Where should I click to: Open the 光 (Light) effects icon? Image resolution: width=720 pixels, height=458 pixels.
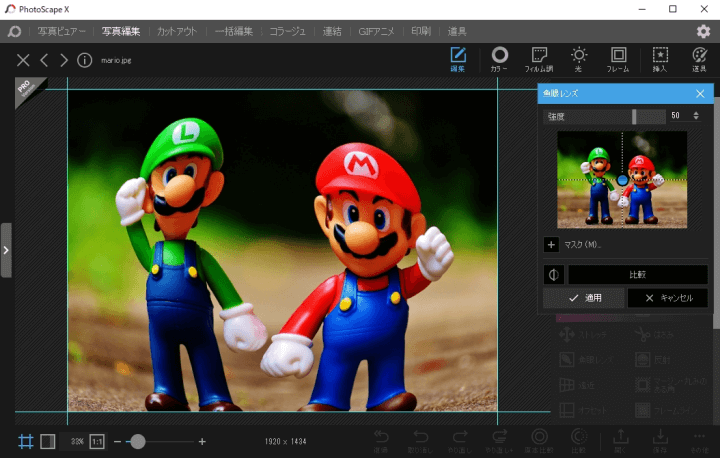tap(579, 60)
